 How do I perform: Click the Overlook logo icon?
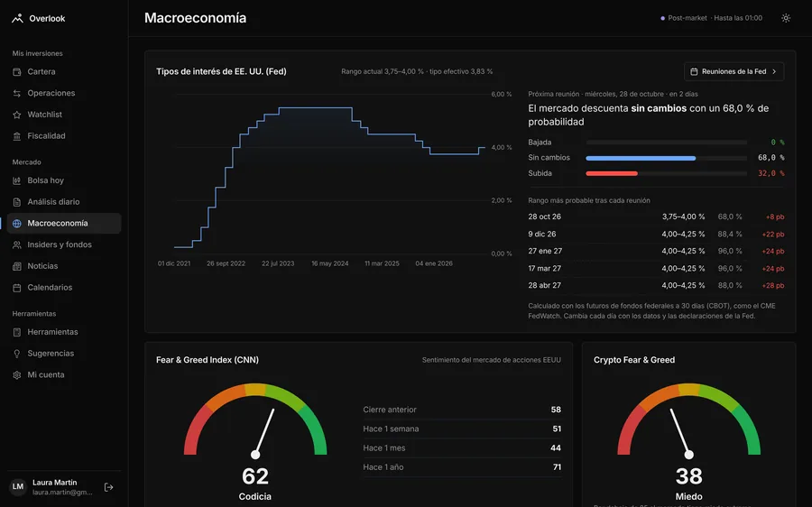(x=17, y=19)
